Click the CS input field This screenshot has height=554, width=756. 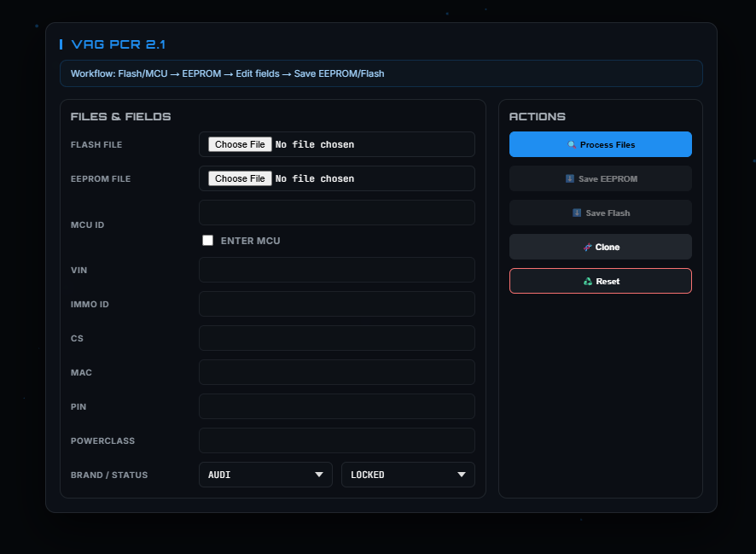click(336, 338)
